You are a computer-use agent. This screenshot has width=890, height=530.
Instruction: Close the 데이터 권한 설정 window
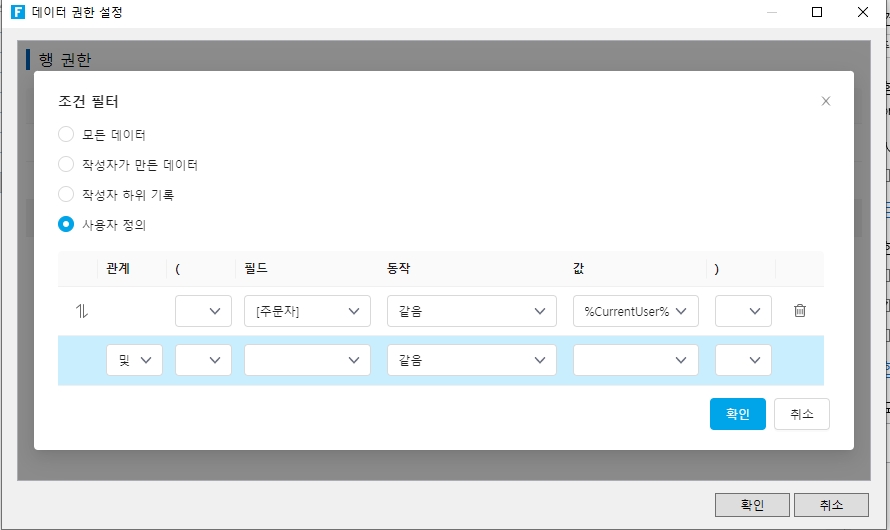coord(862,13)
